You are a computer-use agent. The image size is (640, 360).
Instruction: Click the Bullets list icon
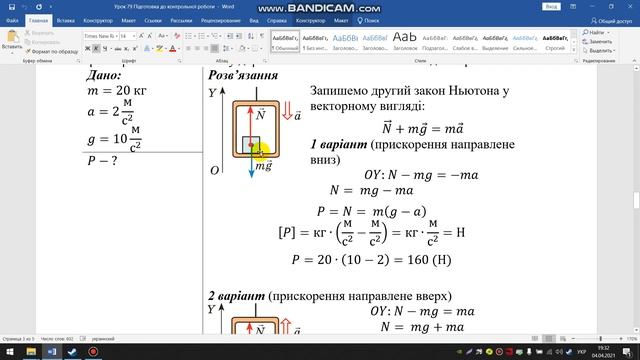point(188,36)
